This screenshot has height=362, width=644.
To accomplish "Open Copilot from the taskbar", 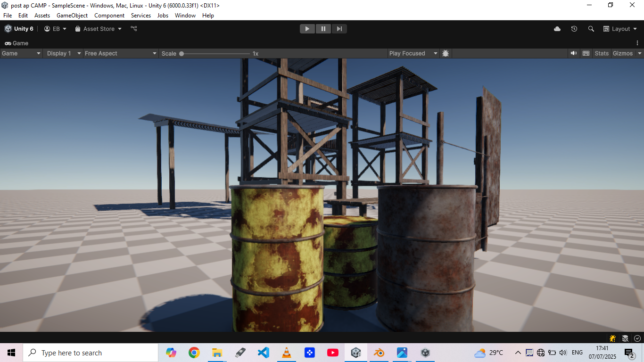I will point(171,353).
